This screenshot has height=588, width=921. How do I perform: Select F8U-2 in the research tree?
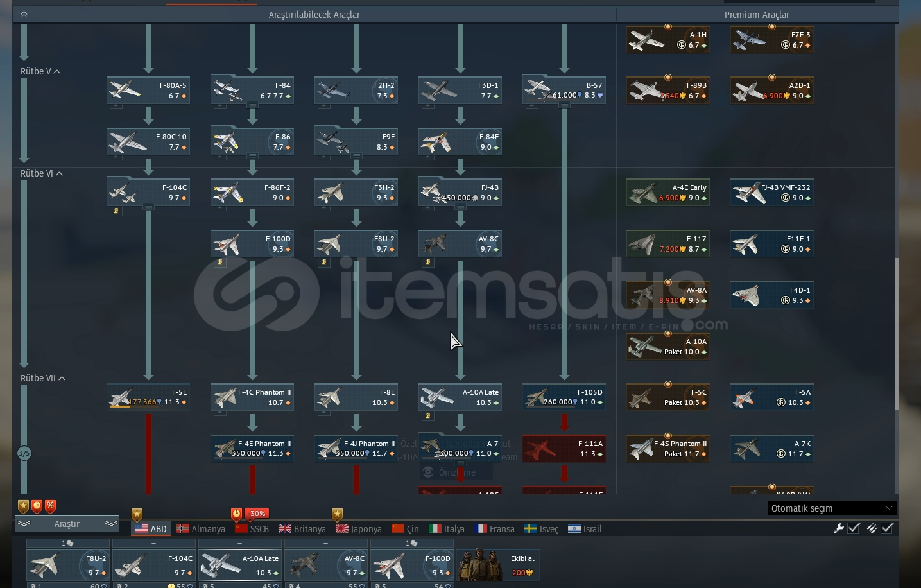click(356, 244)
